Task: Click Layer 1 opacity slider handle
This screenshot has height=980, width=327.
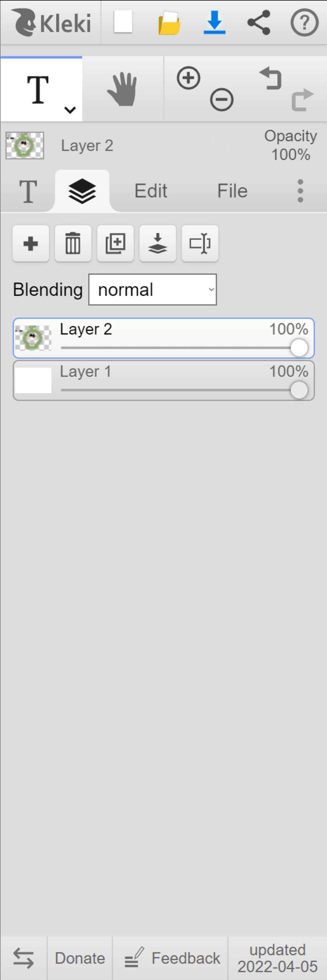Action: 299,390
